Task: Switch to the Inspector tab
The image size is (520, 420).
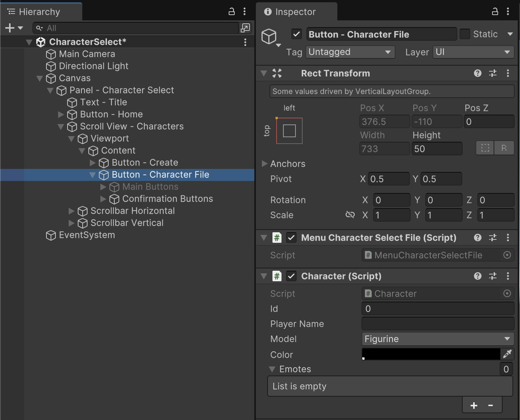Action: click(x=295, y=12)
